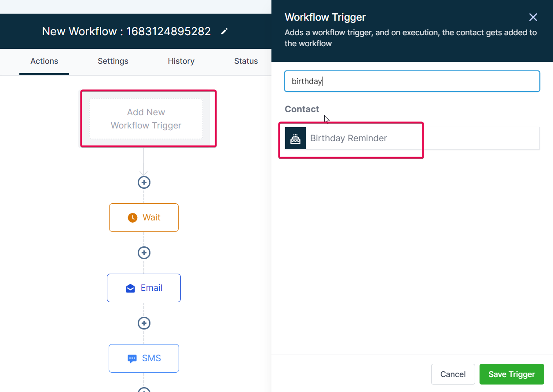
Task: Open the History tab
Action: [x=181, y=61]
